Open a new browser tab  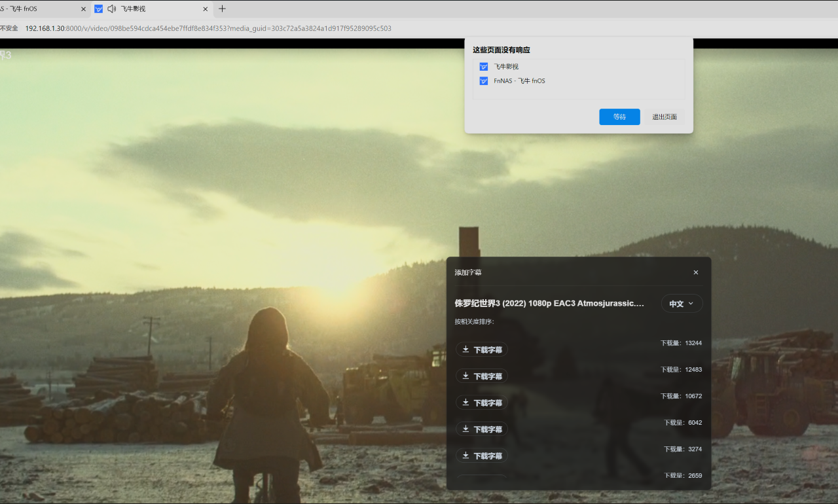tap(222, 9)
